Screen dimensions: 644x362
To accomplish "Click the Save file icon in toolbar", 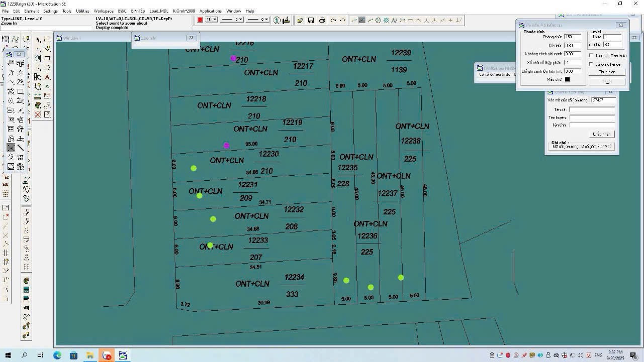I will coord(311,20).
